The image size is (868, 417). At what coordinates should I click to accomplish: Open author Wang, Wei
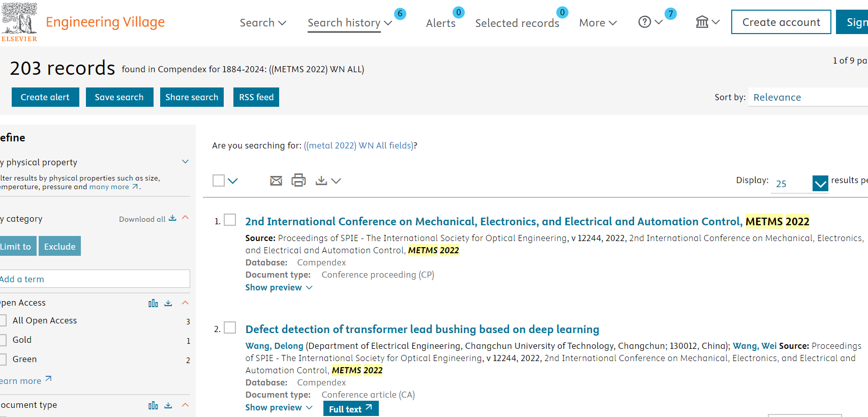coord(755,346)
